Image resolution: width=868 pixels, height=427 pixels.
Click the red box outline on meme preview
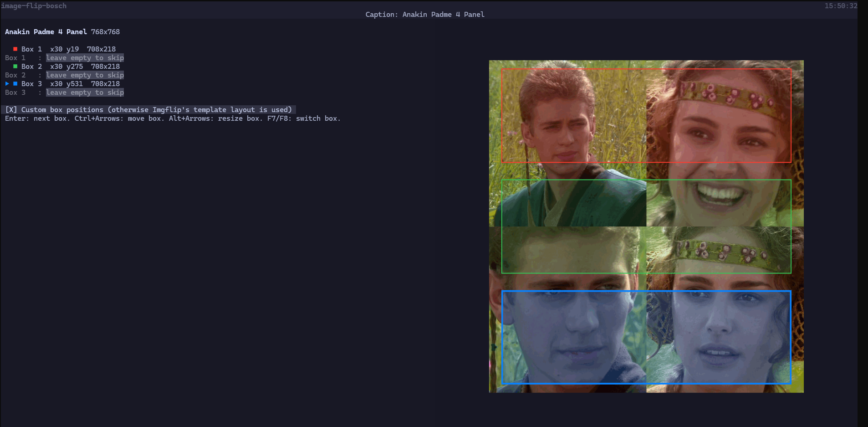point(646,115)
